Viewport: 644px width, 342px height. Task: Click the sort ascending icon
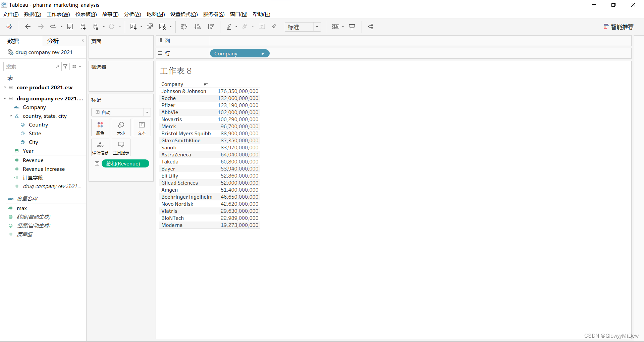tap(198, 27)
